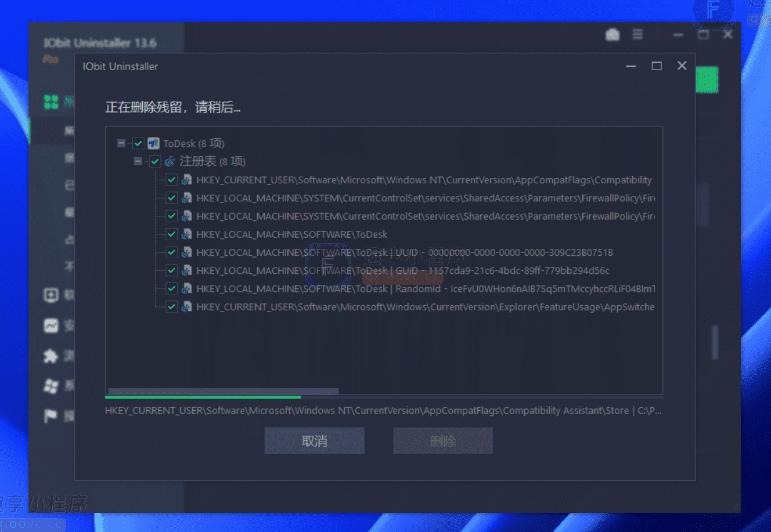Toggle checkbox for AppCompatFlags\Compatibility entry

(172, 180)
